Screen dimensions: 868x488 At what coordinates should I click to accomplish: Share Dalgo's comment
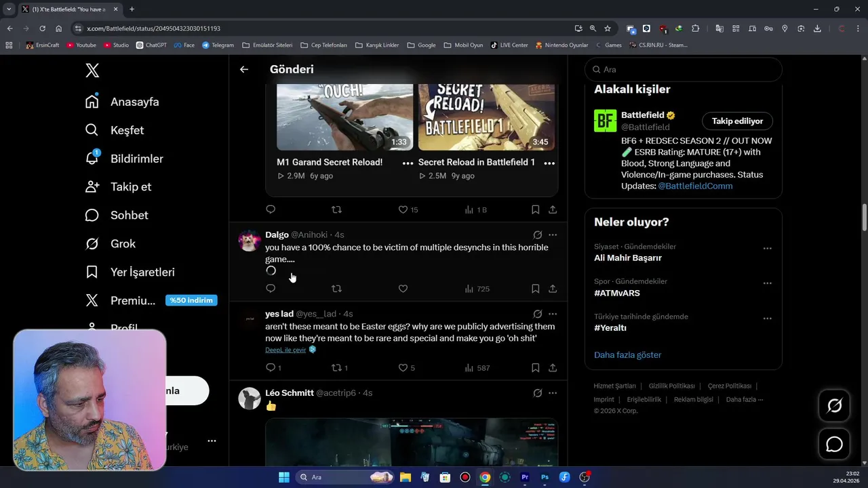[x=553, y=289]
